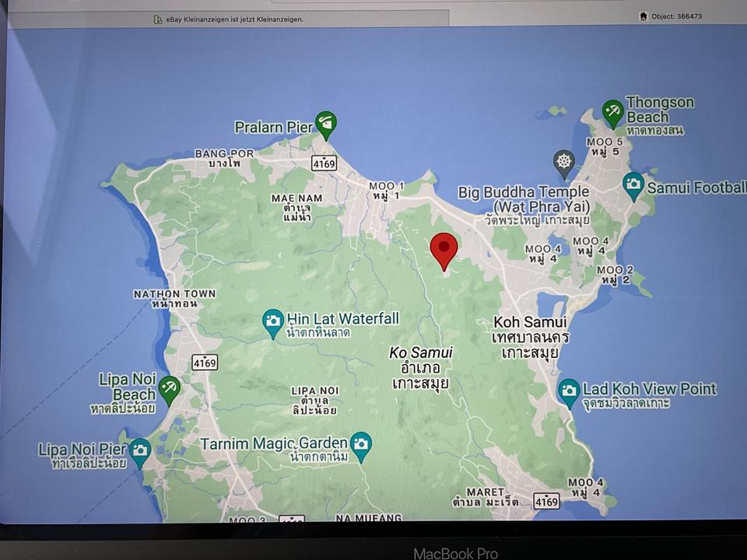Image resolution: width=747 pixels, height=560 pixels.
Task: Click the Thongson Beach green beach icon
Action: [x=612, y=112]
